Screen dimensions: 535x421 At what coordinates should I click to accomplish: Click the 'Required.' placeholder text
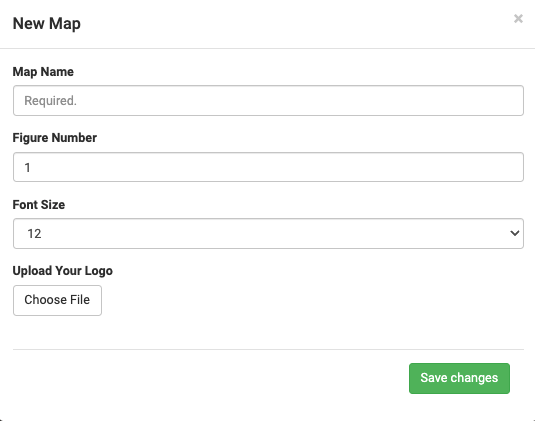point(50,101)
